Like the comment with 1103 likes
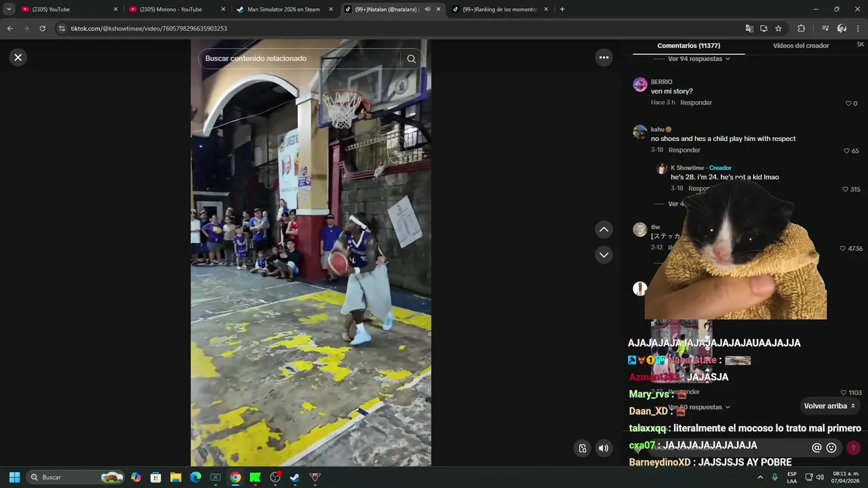 coord(844,392)
